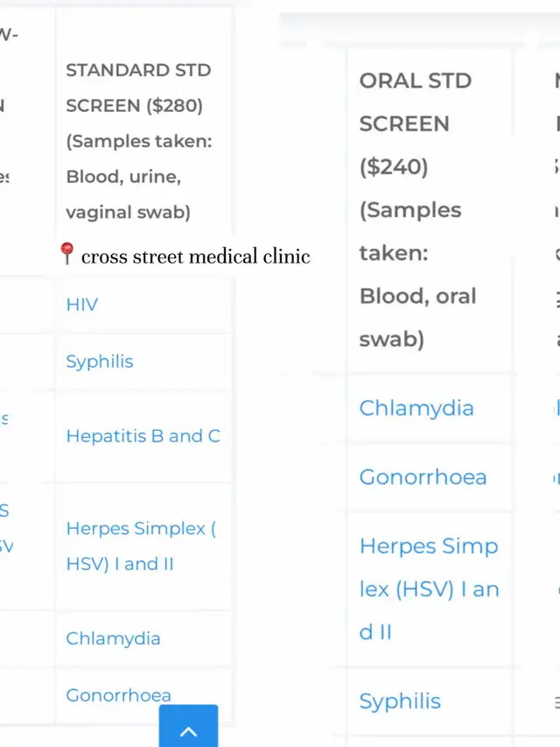Open Syphilis link under Standard STD Screen
The height and width of the screenshot is (747, 560).
coord(100,362)
